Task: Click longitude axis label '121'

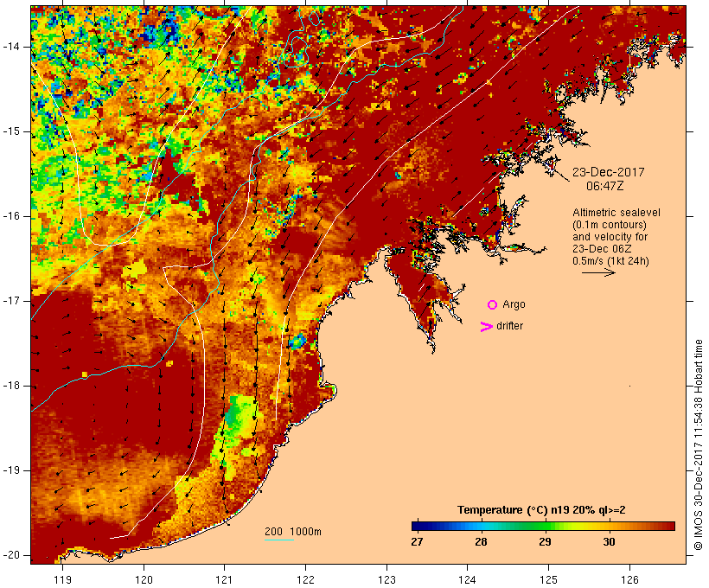Action: pos(224,579)
